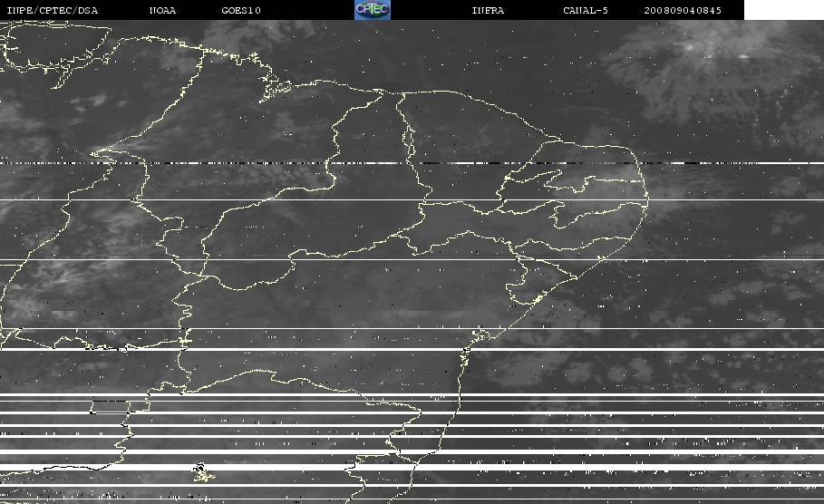
Task: Select the NOAA text in header
Action: [162, 10]
